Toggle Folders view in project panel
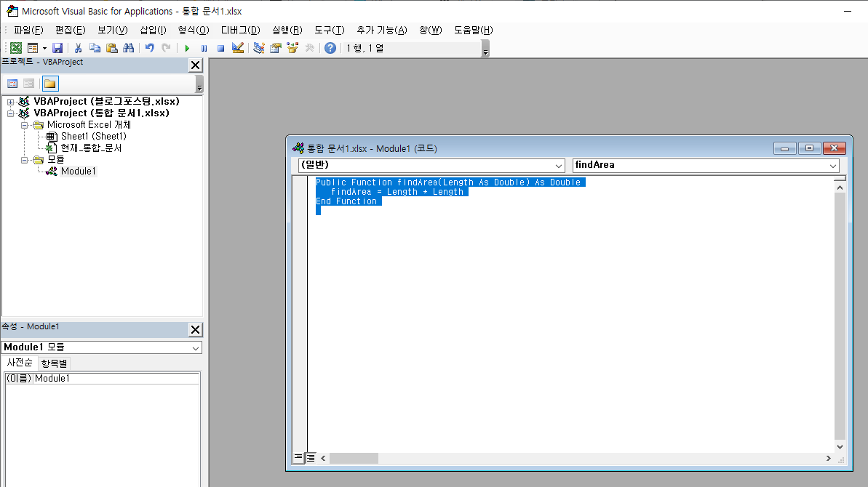 point(49,84)
